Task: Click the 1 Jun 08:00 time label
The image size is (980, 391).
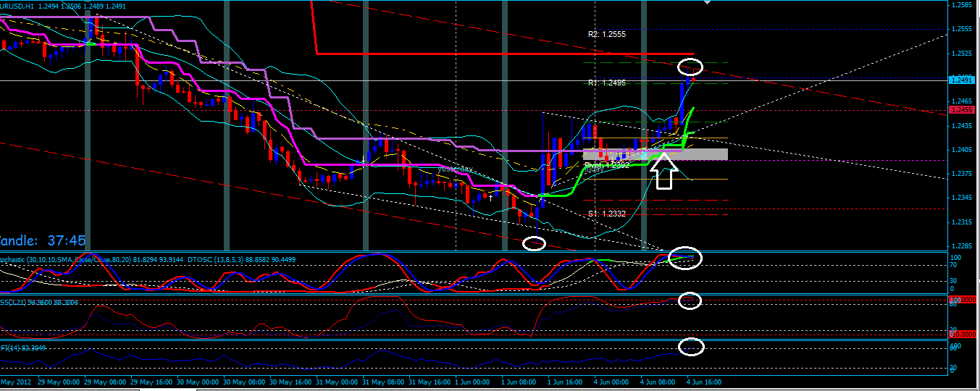Action: tap(519, 382)
